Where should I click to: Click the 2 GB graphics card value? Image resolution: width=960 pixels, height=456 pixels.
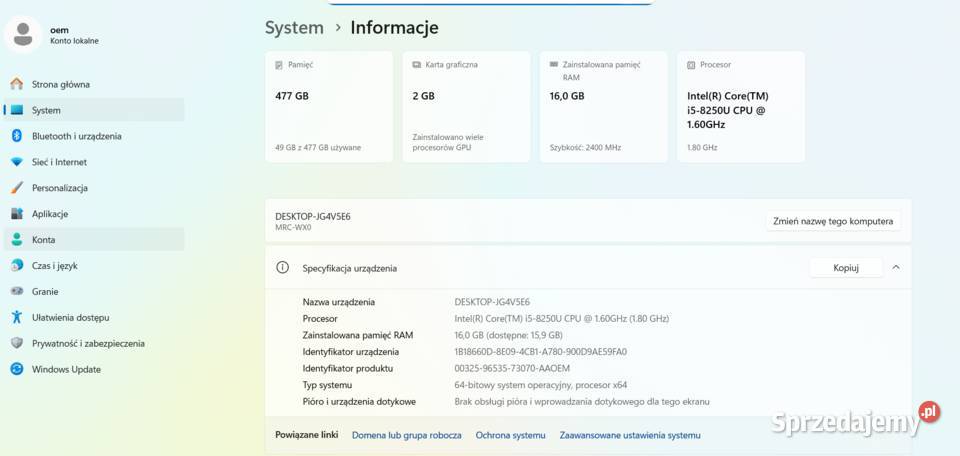point(424,95)
